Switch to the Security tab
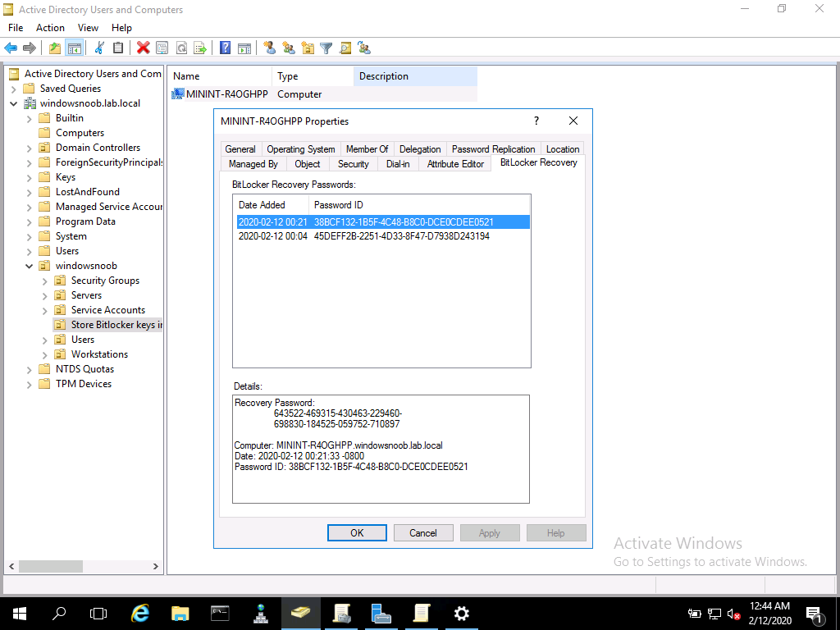The height and width of the screenshot is (630, 840). pyautogui.click(x=353, y=164)
